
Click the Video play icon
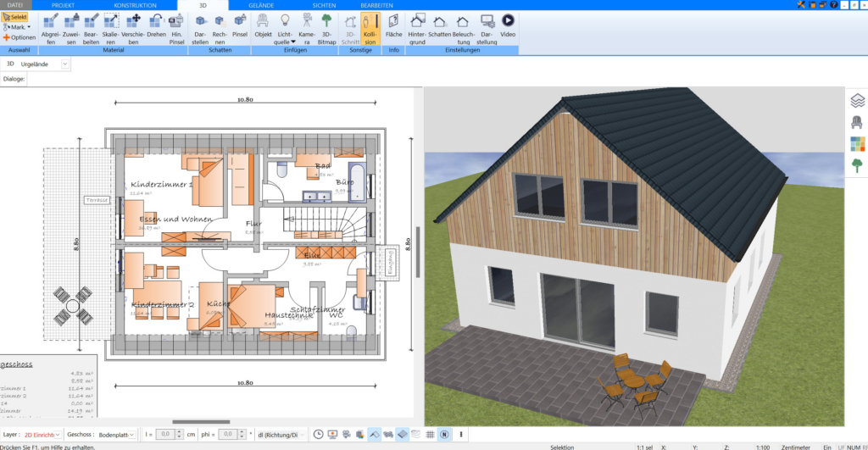[x=508, y=26]
